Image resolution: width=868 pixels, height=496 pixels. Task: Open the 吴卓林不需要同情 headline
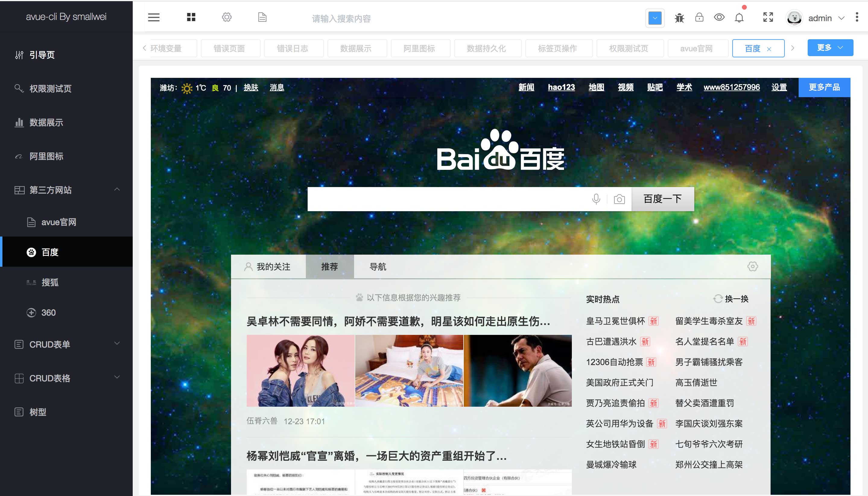coord(398,321)
